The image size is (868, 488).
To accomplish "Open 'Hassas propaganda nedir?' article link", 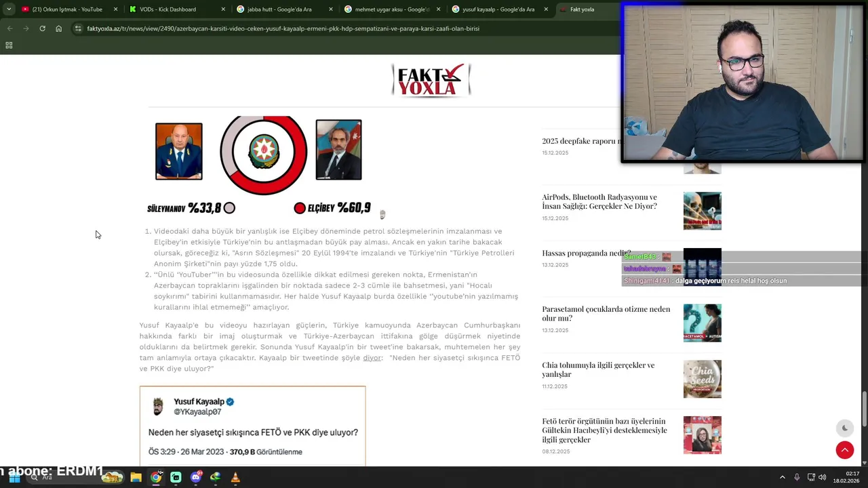I will pos(586,253).
